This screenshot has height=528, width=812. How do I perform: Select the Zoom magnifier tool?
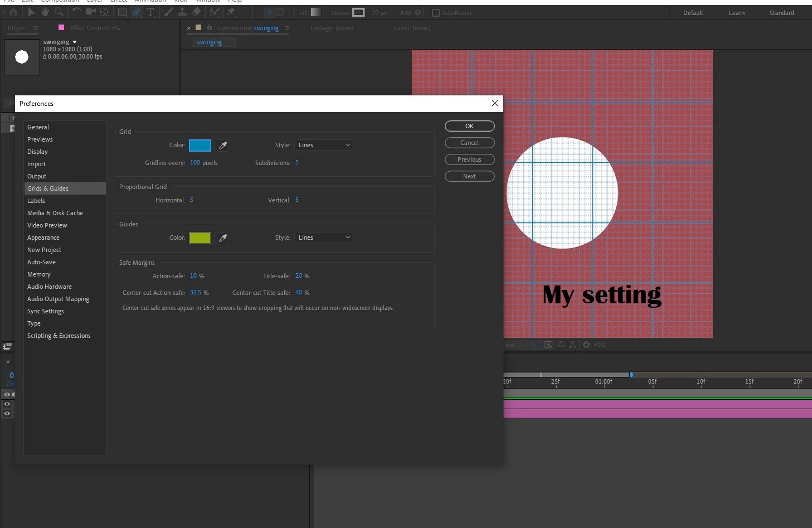click(59, 12)
